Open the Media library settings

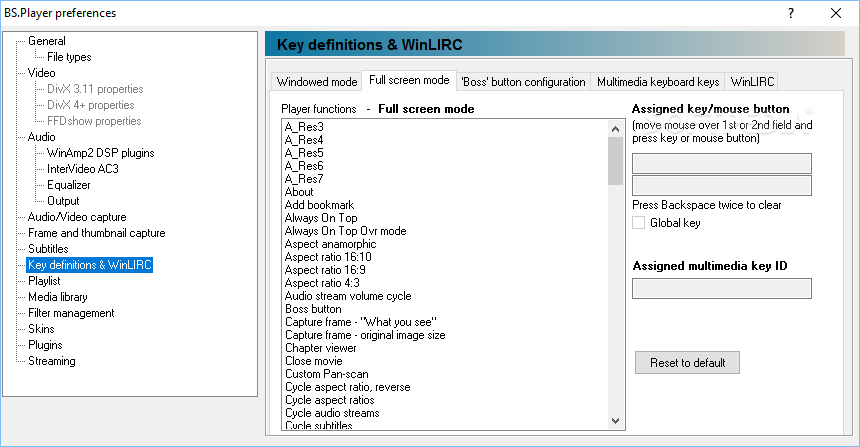coord(58,297)
